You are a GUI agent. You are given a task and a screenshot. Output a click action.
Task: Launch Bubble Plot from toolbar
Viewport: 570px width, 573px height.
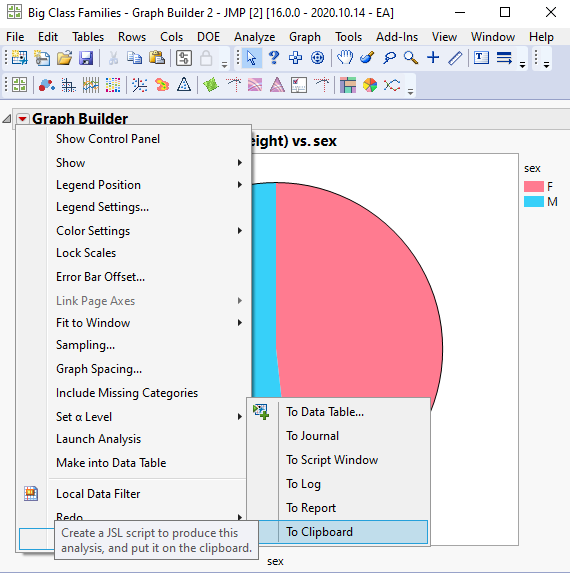coord(46,85)
